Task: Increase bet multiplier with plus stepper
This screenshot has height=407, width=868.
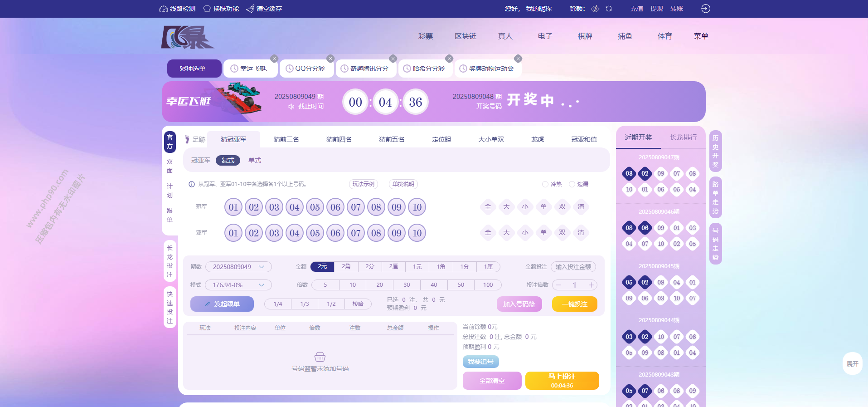Action: click(x=592, y=285)
